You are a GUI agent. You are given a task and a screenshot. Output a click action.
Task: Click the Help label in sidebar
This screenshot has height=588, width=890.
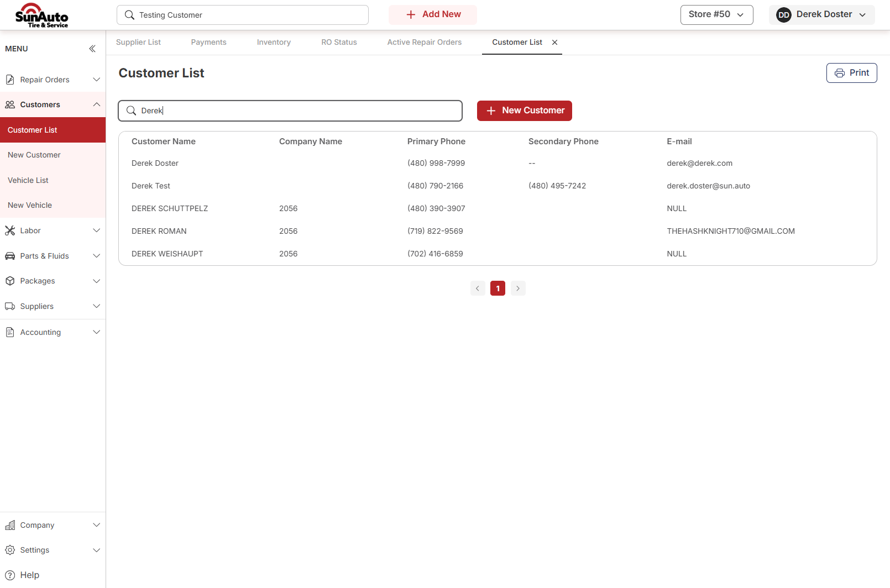pos(30,575)
